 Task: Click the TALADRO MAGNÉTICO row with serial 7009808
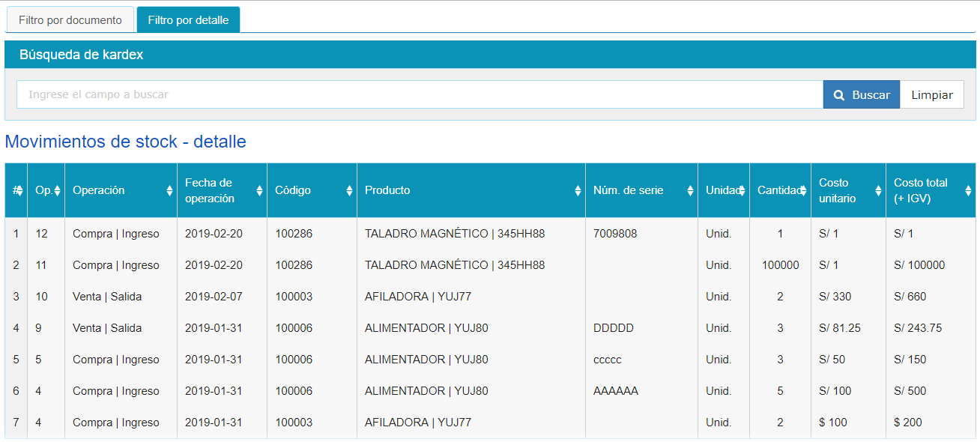(x=454, y=234)
